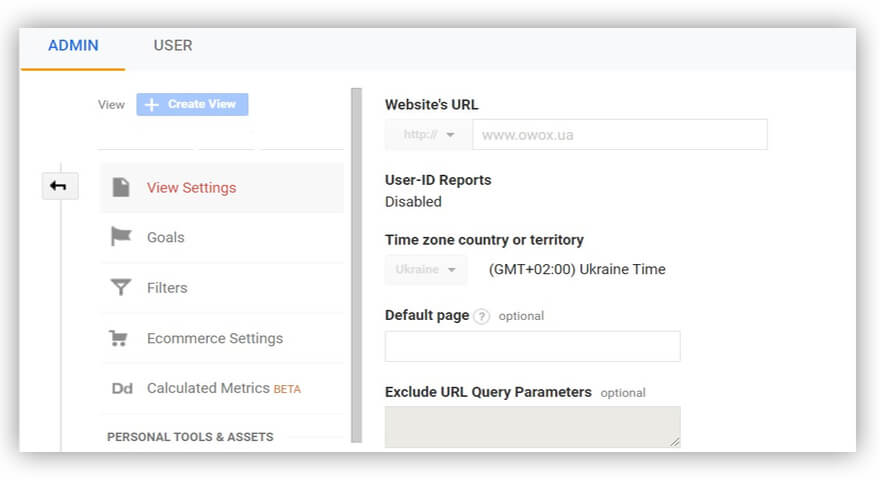Click the plus icon on Create View

click(152, 104)
